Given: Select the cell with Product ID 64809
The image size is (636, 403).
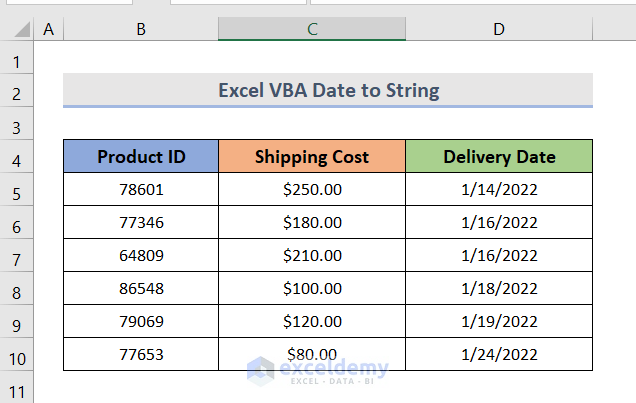Looking at the screenshot, I should click(x=141, y=255).
